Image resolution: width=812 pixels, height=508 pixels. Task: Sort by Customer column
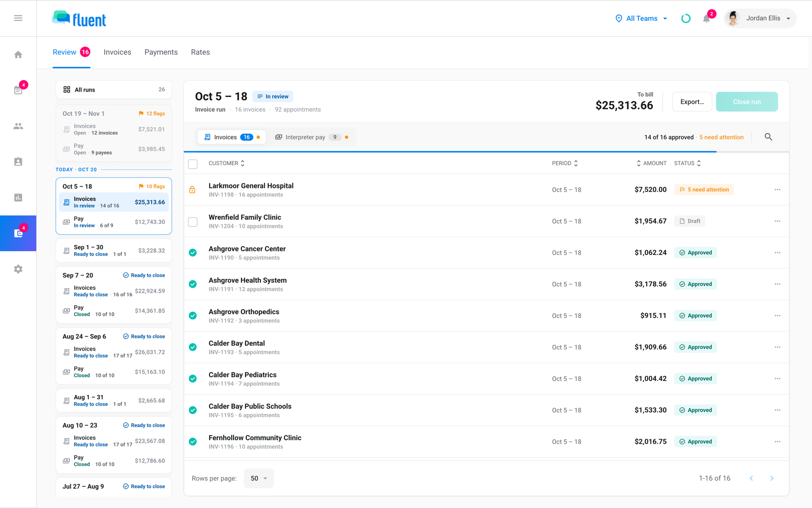[x=226, y=163]
